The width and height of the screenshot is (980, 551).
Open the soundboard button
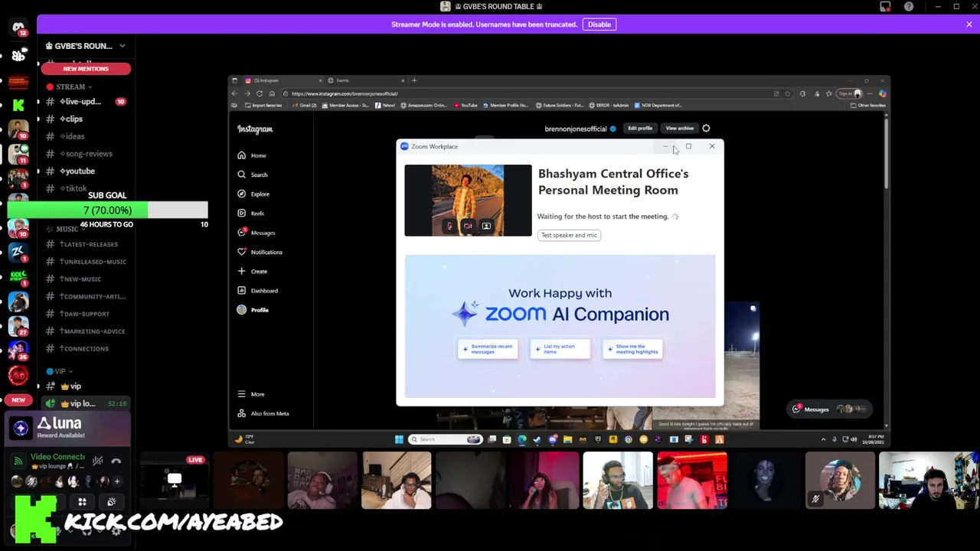point(112,502)
